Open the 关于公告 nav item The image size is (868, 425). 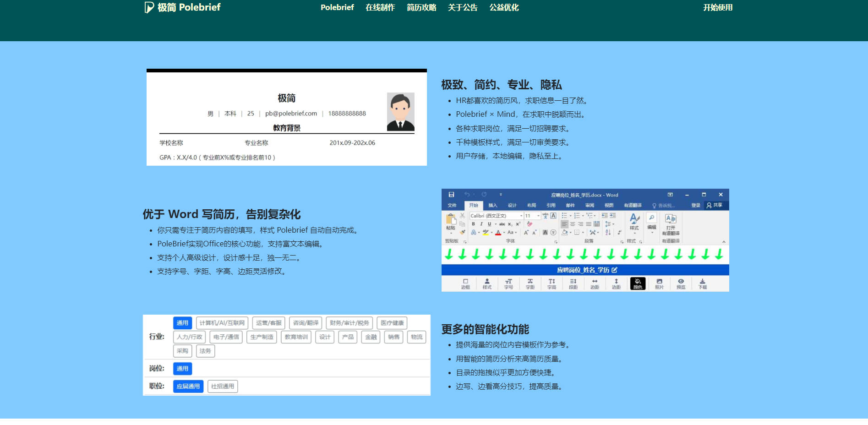463,7
